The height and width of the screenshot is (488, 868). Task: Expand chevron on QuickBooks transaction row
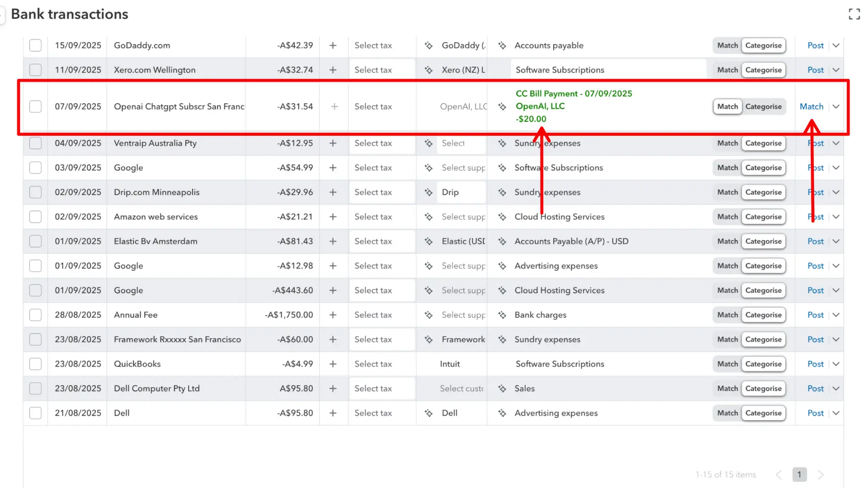[836, 364]
